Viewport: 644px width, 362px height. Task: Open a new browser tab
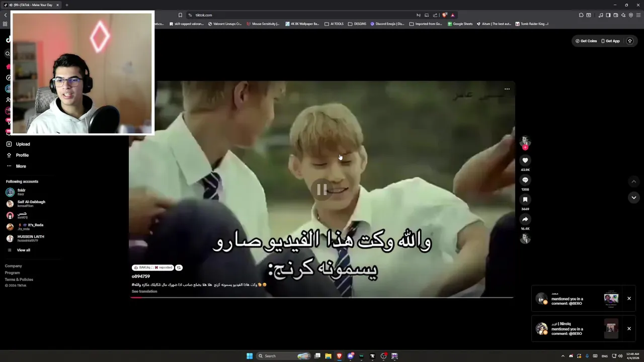pyautogui.click(x=66, y=5)
